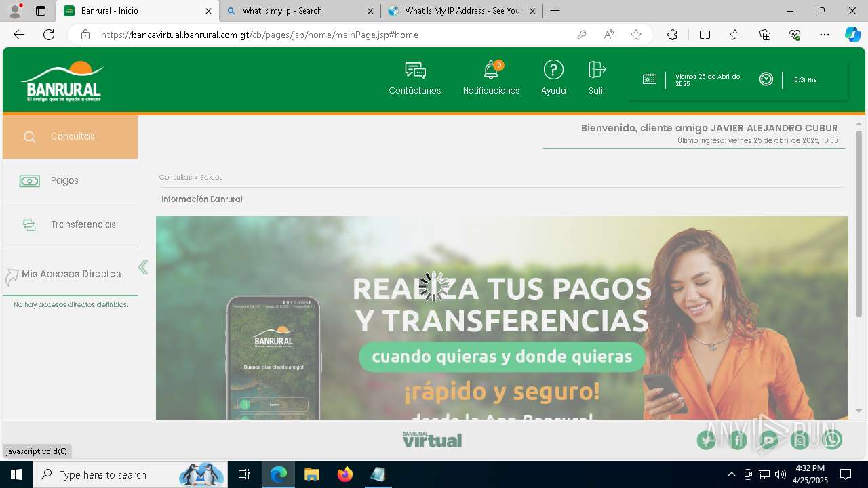
Task: Open the Windows Start menu
Action: 16,474
